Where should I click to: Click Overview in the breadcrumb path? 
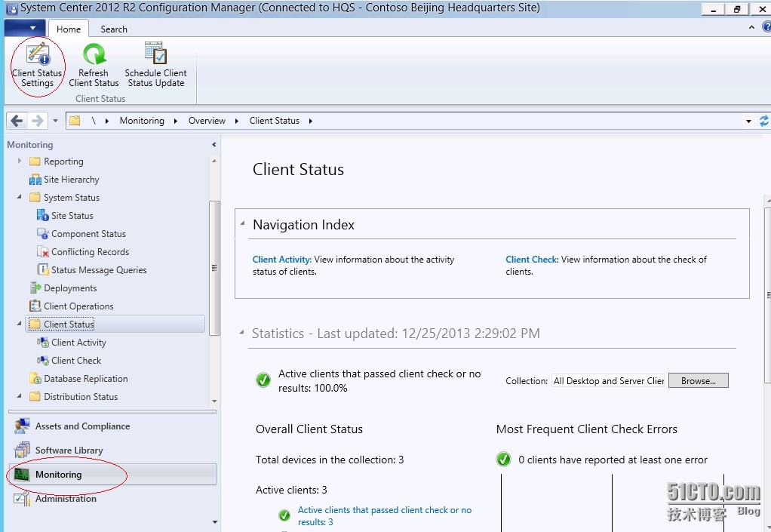[207, 121]
